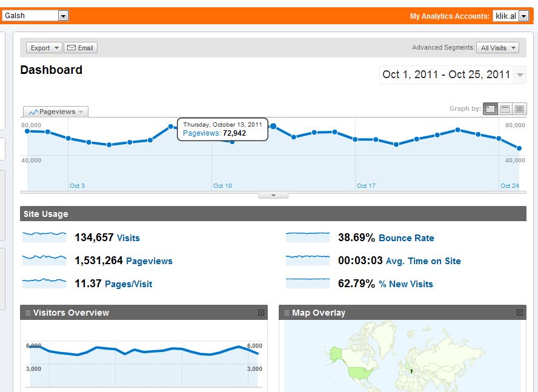
Task: Click the first data point on pageviews graph
Action: (27, 131)
